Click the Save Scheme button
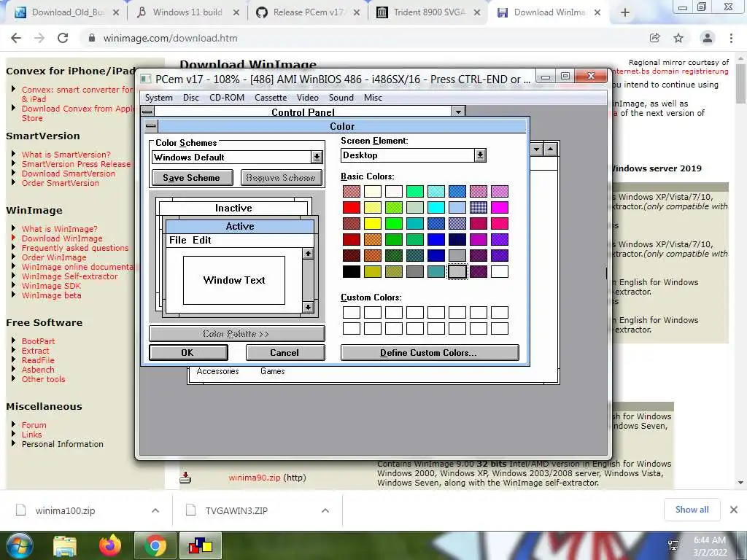This screenshot has height=560, width=747. click(x=192, y=178)
